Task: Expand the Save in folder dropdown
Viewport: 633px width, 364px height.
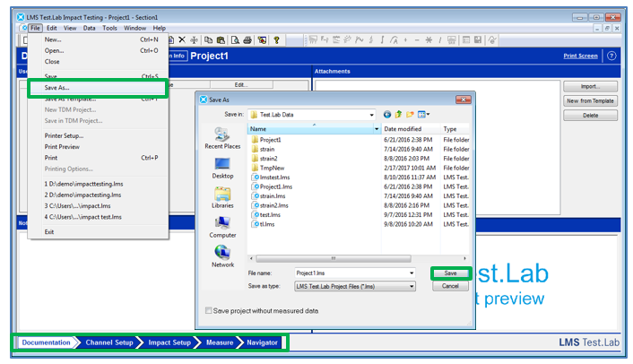Action: [x=370, y=115]
